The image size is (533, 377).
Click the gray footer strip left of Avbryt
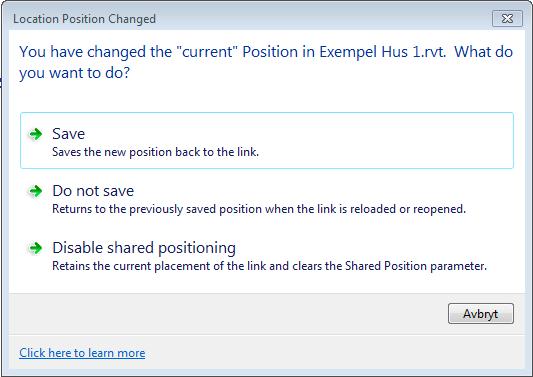tap(224, 313)
